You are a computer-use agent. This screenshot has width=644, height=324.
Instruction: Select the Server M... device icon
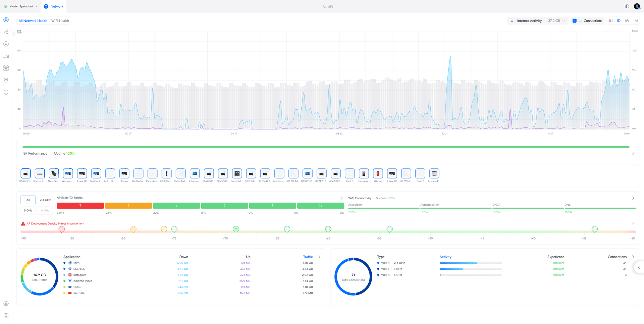(237, 173)
